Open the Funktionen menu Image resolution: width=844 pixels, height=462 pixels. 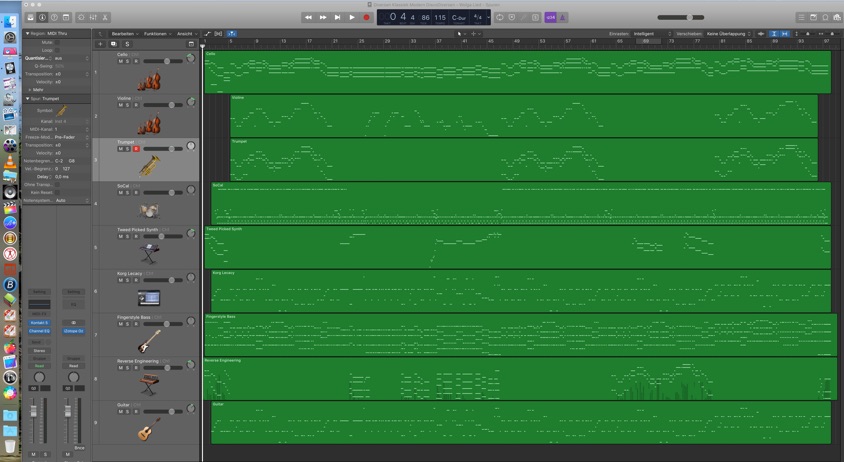click(157, 33)
